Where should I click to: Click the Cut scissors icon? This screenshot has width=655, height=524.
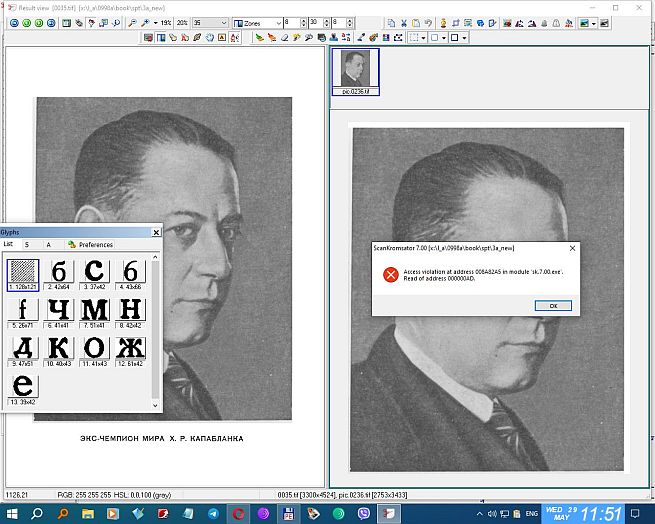click(x=404, y=23)
